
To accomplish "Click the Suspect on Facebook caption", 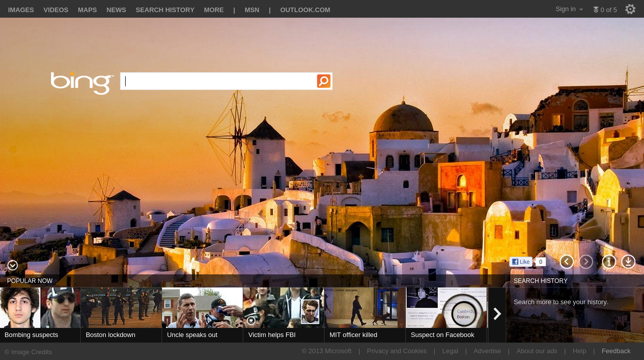I will point(442,335).
